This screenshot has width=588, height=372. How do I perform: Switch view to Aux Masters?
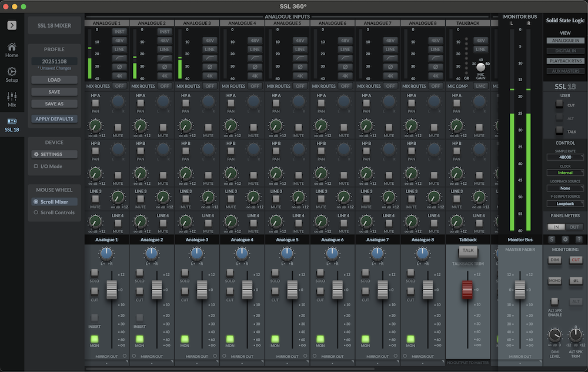(x=565, y=71)
